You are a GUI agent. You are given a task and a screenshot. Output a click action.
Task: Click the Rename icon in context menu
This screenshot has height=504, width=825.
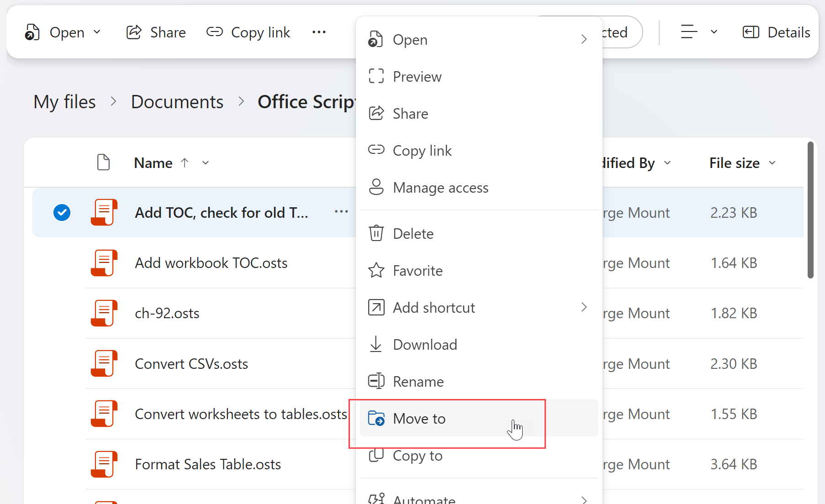click(x=376, y=381)
